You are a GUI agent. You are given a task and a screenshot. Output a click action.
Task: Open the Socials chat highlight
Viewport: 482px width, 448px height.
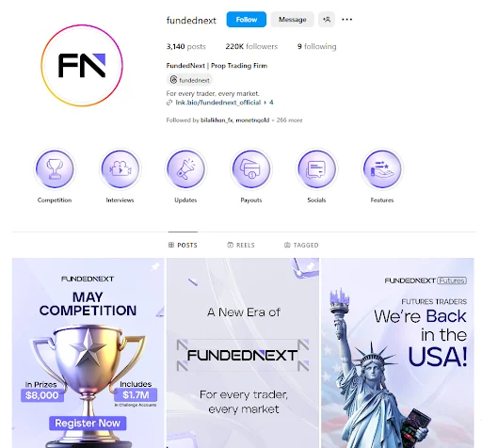tap(316, 169)
